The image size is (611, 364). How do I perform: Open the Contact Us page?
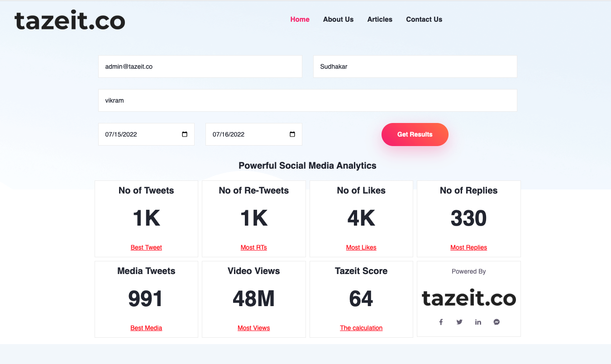coord(424,19)
